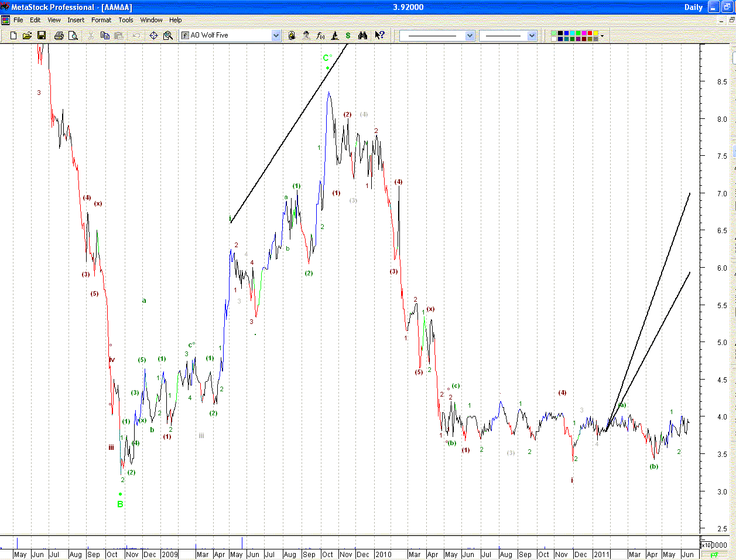Click the Daily periodicity label
The image size is (736, 560).
[693, 7]
